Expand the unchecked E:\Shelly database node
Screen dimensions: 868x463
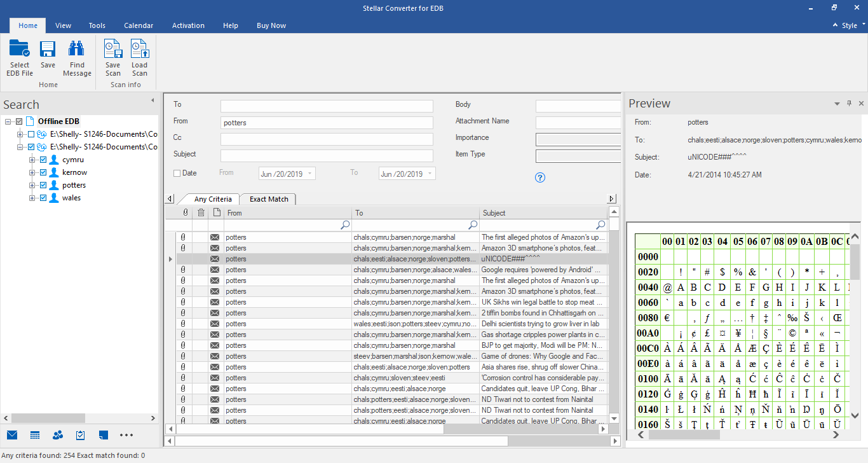pos(20,134)
